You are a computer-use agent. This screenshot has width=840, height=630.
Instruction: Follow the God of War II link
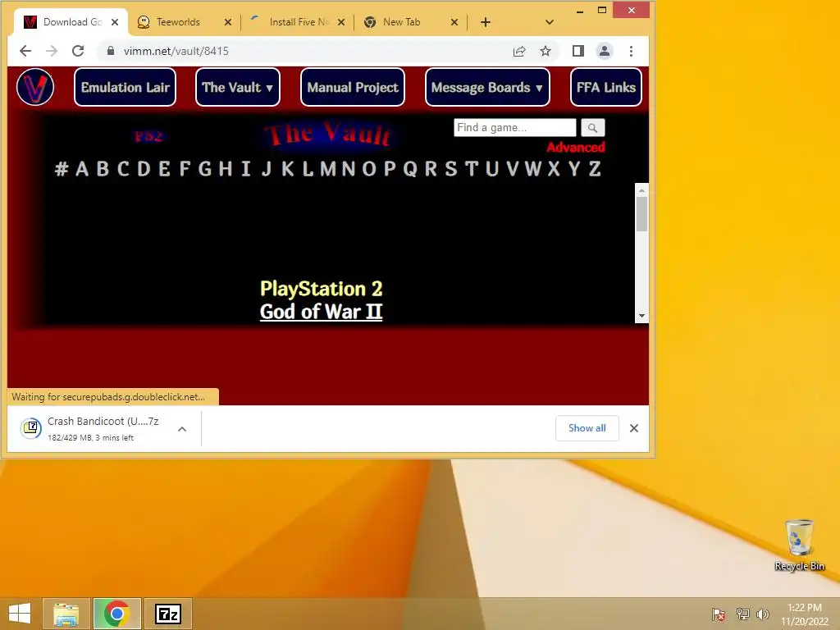click(321, 312)
